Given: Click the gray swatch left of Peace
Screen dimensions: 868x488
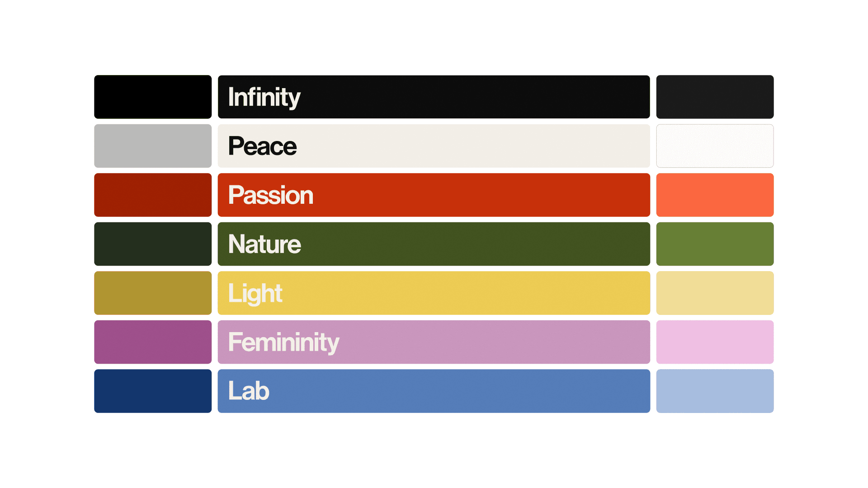Looking at the screenshot, I should click(153, 146).
